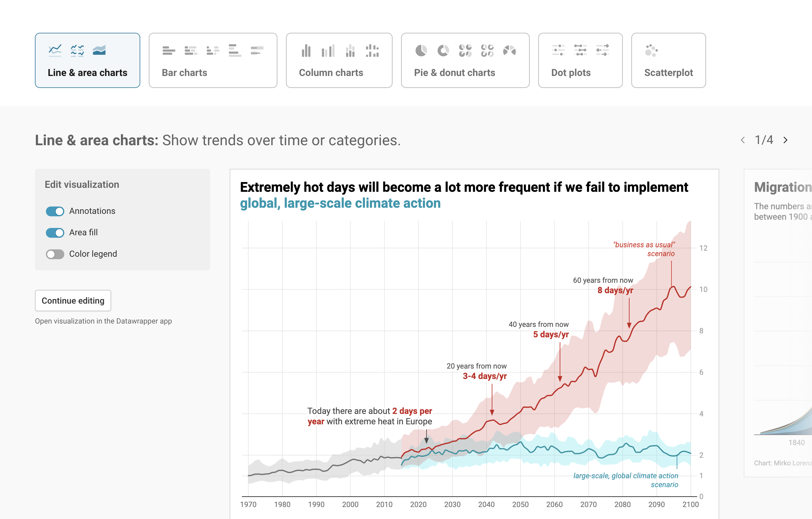Disable the Annotations toggle

click(x=55, y=211)
